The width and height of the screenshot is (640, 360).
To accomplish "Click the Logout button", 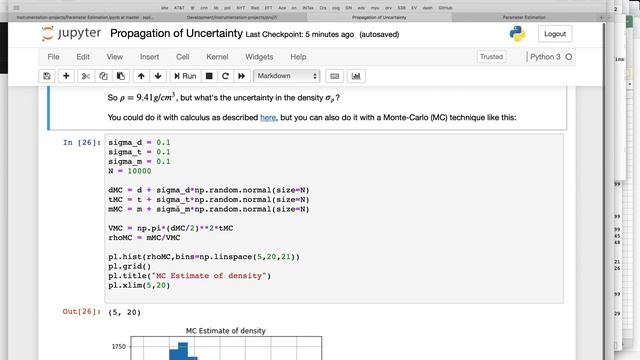I will (x=555, y=34).
